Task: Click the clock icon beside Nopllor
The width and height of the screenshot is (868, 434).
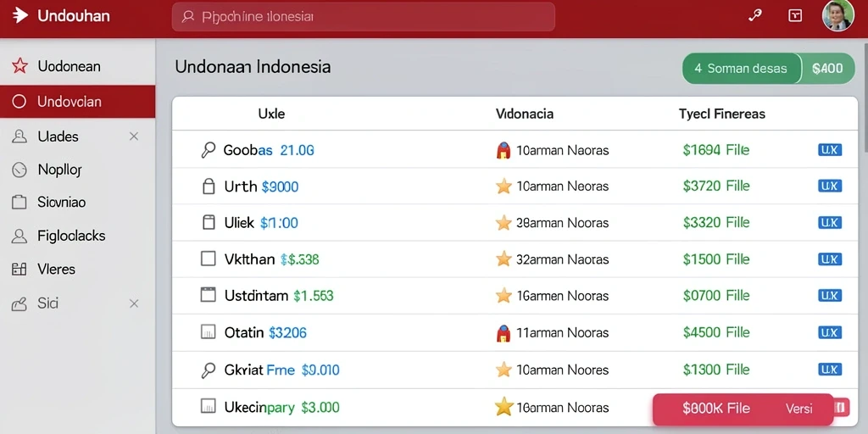Action: click(x=19, y=170)
